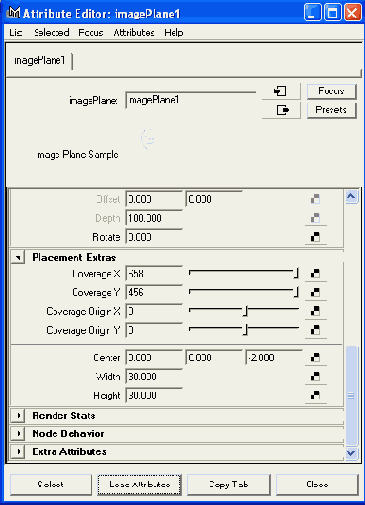Expand the Render Stats section
365x505 pixels.
pyautogui.click(x=18, y=416)
